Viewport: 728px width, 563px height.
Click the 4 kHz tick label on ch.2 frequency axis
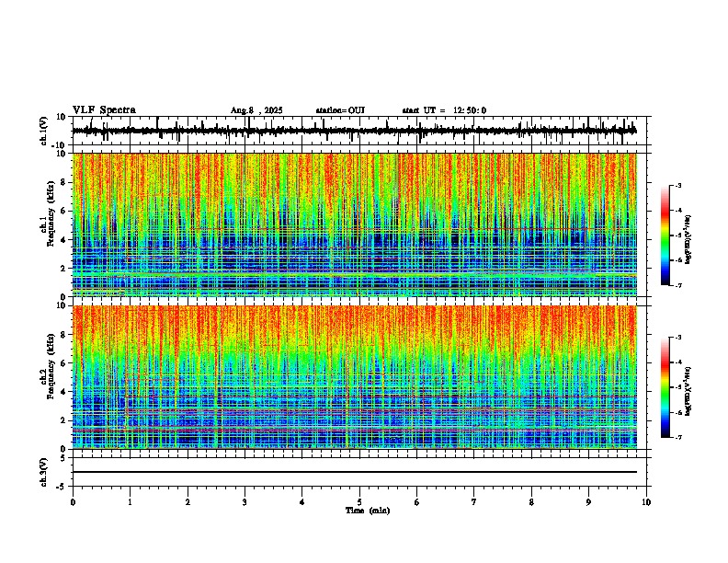pos(63,392)
